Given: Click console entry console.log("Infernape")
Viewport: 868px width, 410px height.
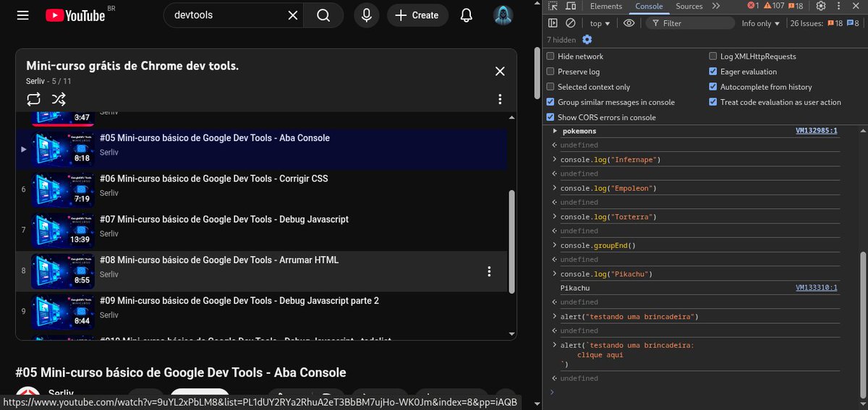Looking at the screenshot, I should (610, 160).
